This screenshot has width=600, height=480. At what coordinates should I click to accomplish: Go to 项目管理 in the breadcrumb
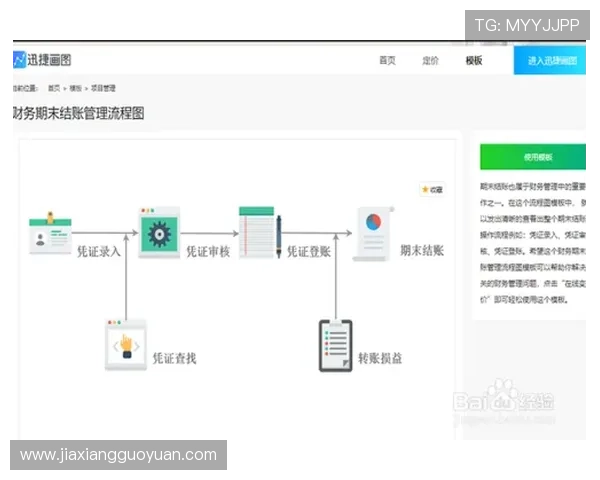(x=103, y=88)
